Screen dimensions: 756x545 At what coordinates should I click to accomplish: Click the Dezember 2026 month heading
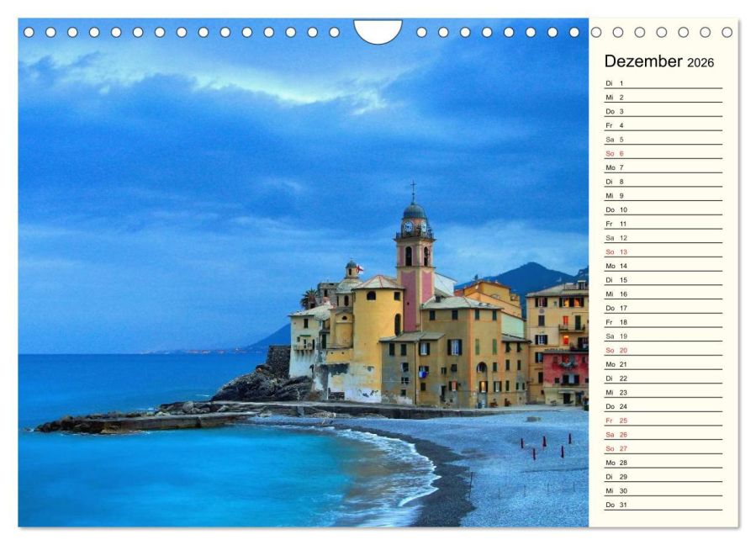pyautogui.click(x=658, y=61)
